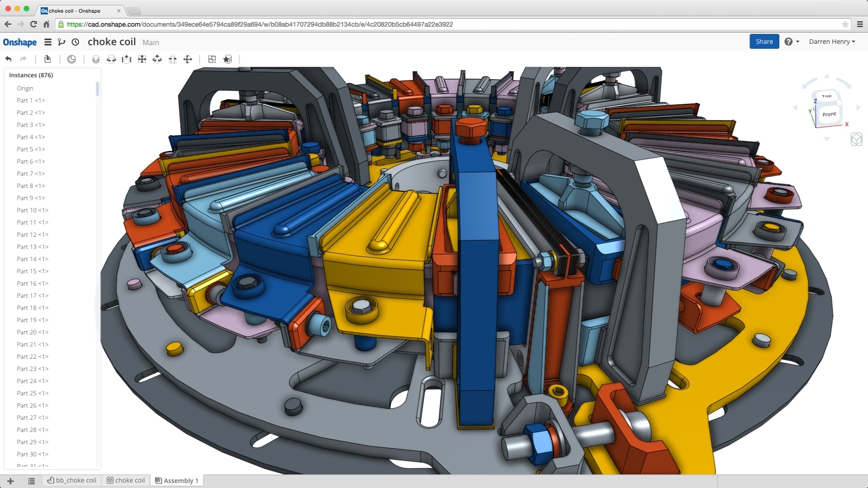868x488 pixels.
Task: Click the Exploded view toolbar icon
Action: click(212, 59)
